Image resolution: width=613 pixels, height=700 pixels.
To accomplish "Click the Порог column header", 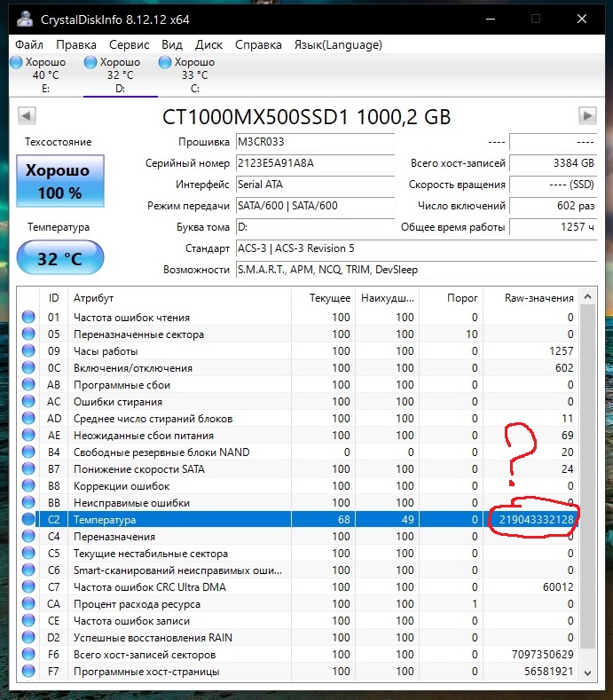I will pyautogui.click(x=451, y=298).
